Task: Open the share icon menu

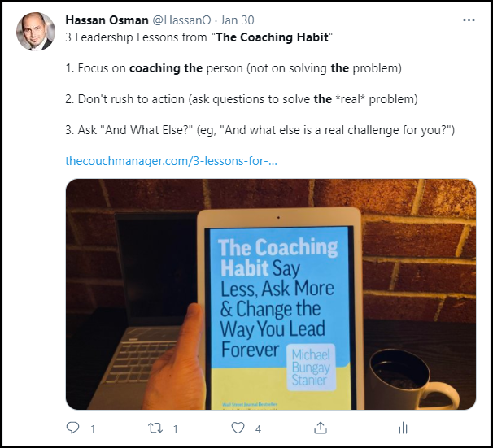Action: pos(321,428)
